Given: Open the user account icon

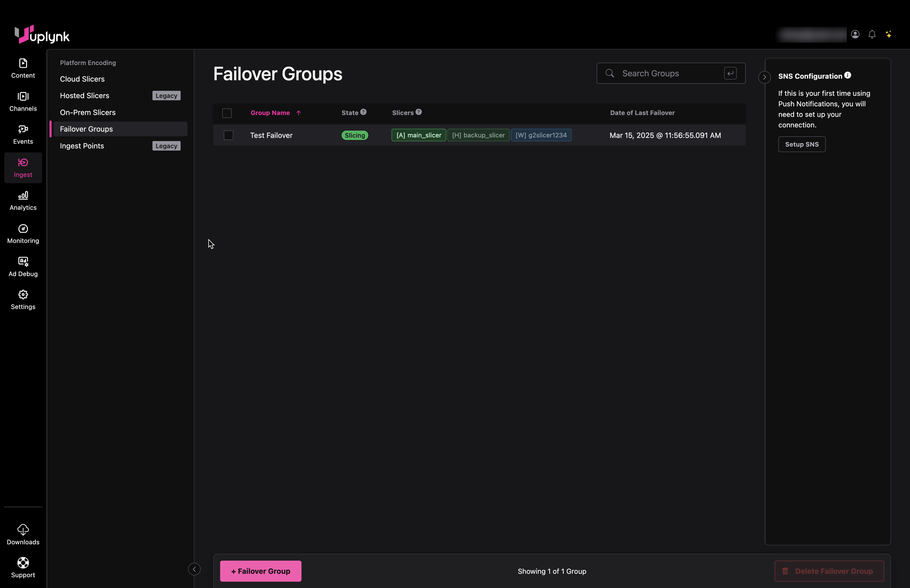Looking at the screenshot, I should (855, 34).
